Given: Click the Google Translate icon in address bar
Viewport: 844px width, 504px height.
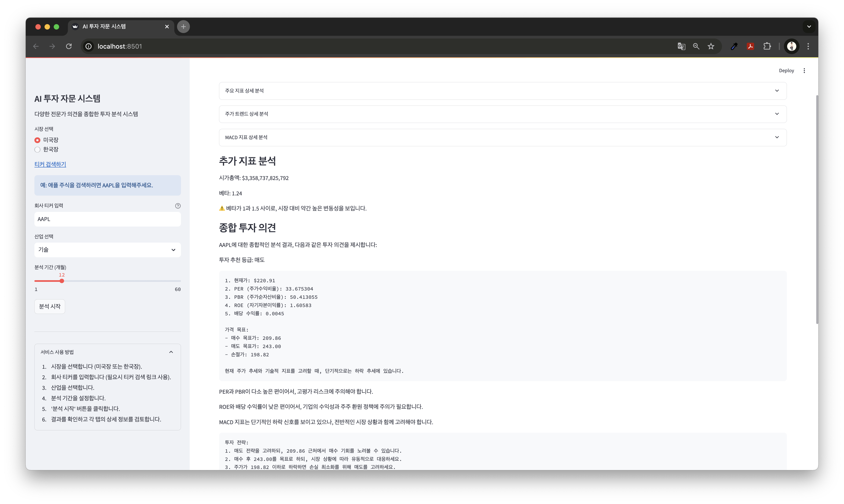Looking at the screenshot, I should (x=681, y=46).
